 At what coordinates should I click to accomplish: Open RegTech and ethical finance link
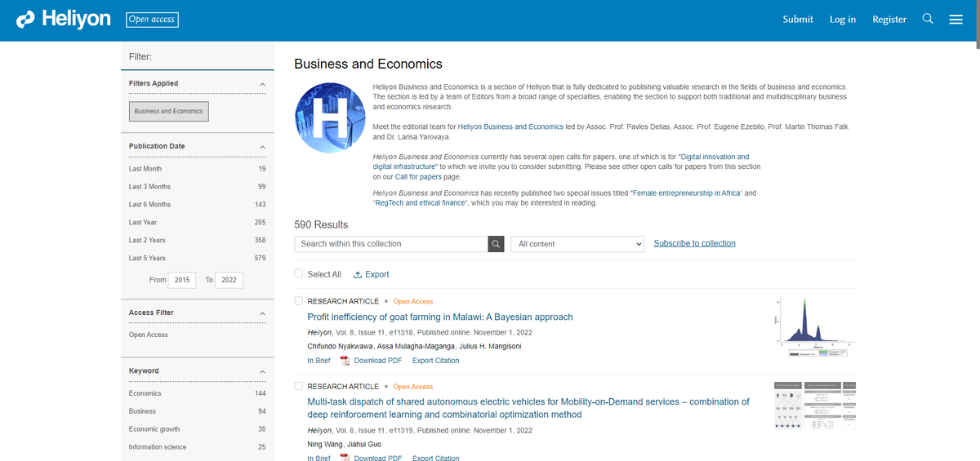click(x=420, y=202)
